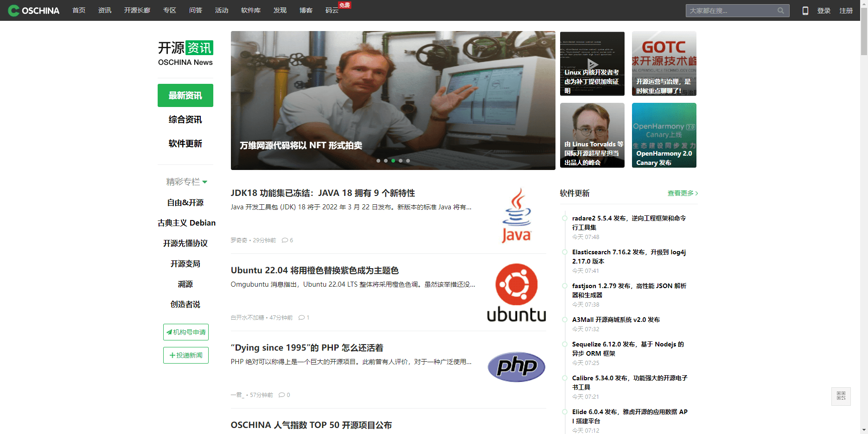Open Elide 6.0.4 发布 update
Screen dimensions: 868x434
tap(630, 416)
